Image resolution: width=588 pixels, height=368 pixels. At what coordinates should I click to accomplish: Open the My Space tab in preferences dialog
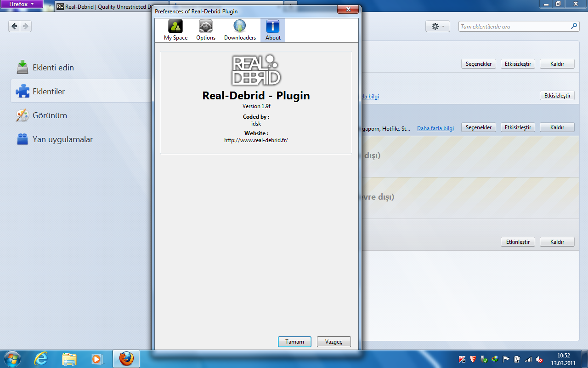175,30
